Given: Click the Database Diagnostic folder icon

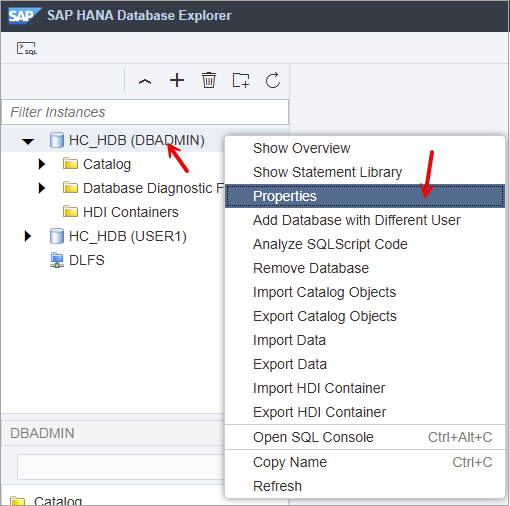Looking at the screenshot, I should pyautogui.click(x=70, y=188).
